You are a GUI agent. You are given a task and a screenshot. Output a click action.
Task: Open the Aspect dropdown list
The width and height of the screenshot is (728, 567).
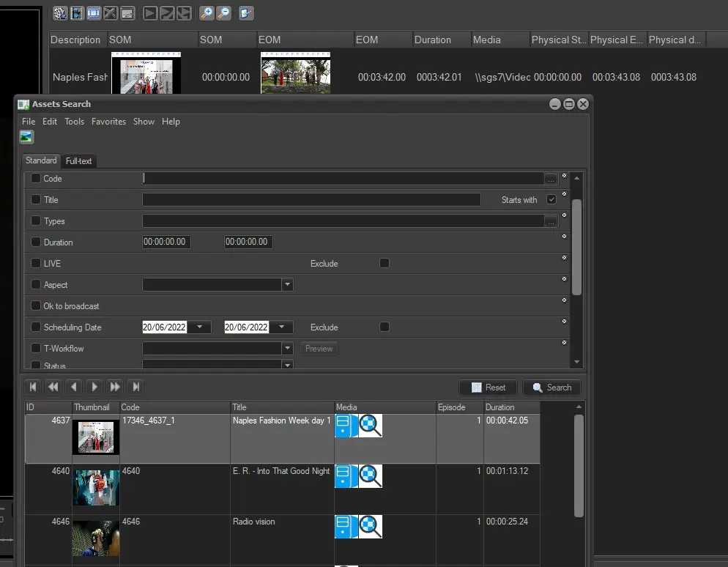(287, 284)
